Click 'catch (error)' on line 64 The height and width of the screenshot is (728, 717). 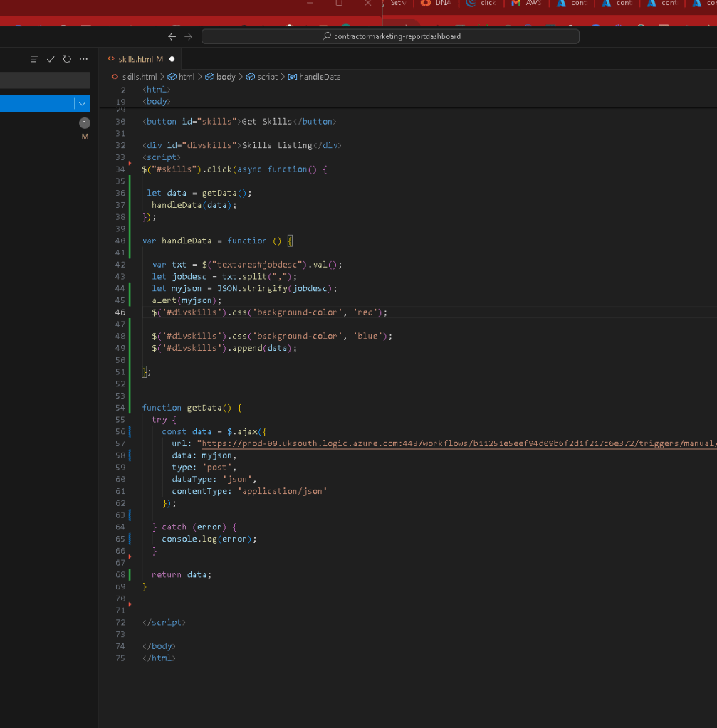pos(194,527)
